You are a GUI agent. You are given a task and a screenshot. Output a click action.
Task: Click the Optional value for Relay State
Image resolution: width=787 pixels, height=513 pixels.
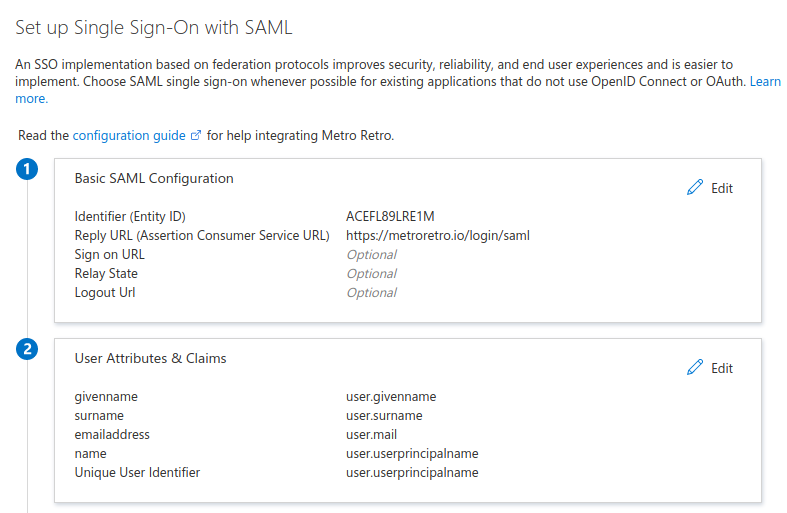(x=371, y=274)
